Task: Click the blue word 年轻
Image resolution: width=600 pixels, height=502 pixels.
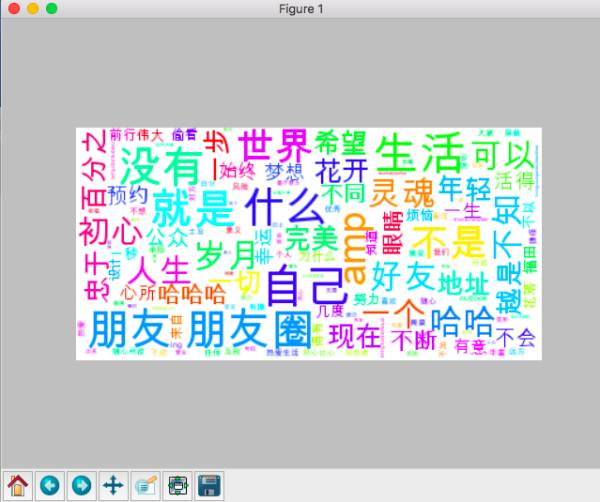Action: coord(465,188)
